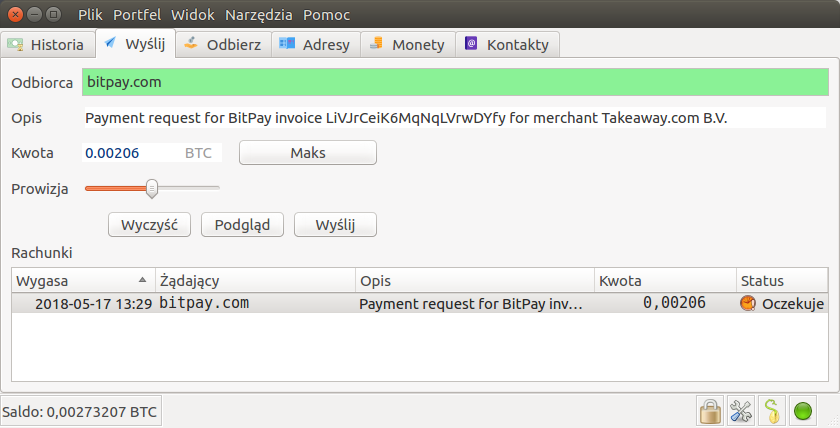Image resolution: width=840 pixels, height=428 pixels.
Task: Click the green network status indicator
Action: [803, 410]
